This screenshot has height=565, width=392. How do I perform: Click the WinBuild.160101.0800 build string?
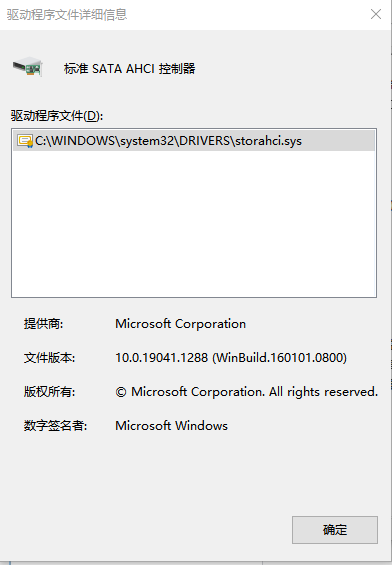[280, 358]
